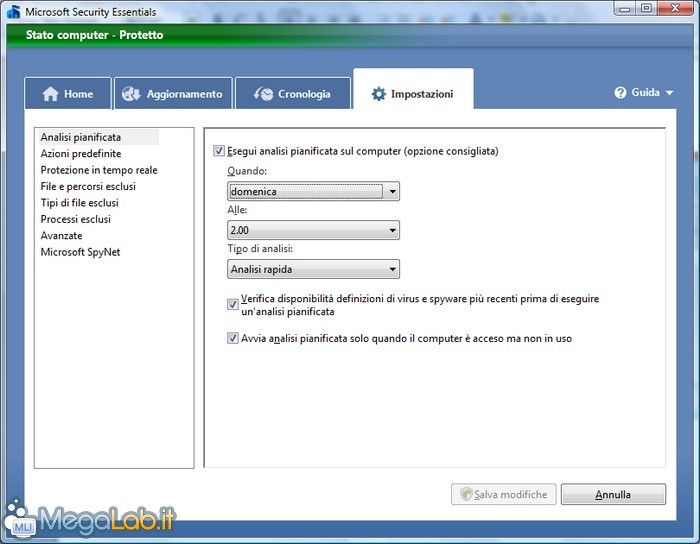Switch to the Home tab
Image resolution: width=700 pixels, height=544 pixels.
pos(67,93)
